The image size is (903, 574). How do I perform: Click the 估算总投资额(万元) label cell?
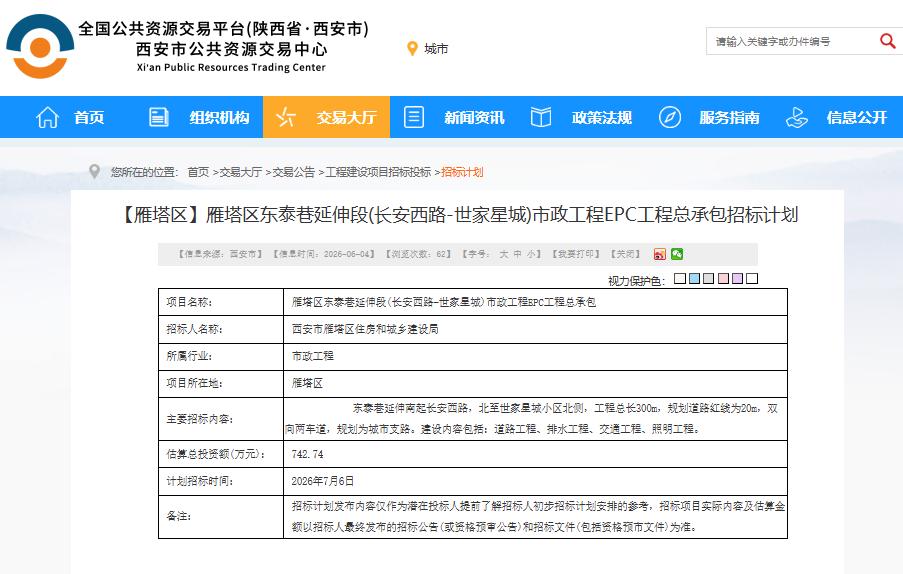pyautogui.click(x=221, y=454)
